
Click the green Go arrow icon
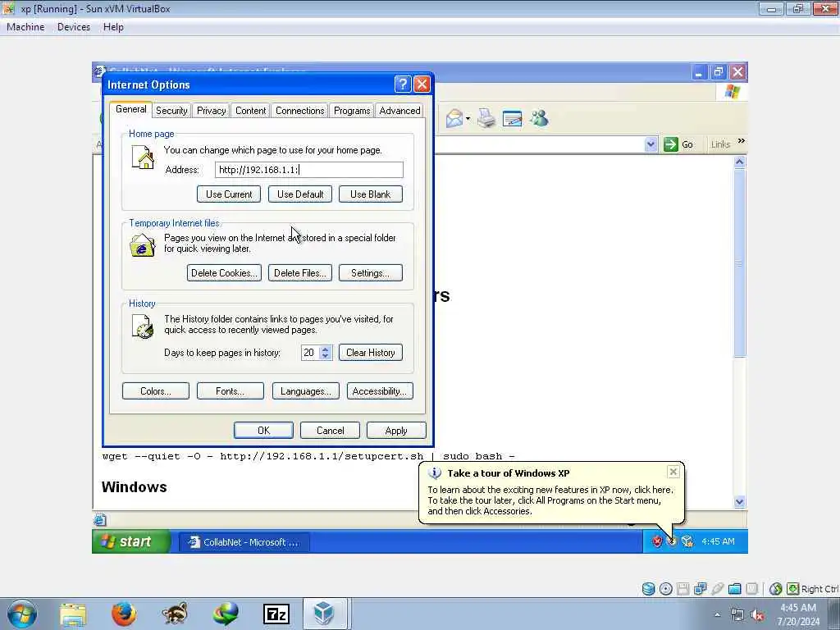click(x=671, y=144)
